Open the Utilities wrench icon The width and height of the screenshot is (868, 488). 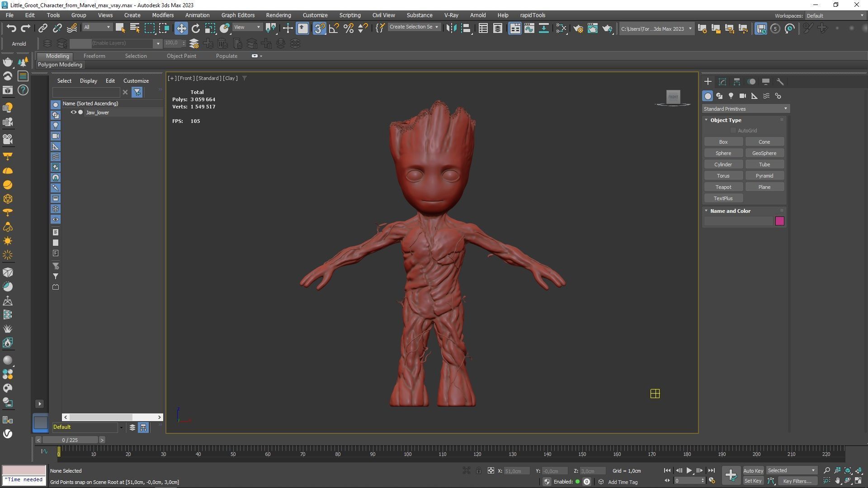(x=780, y=82)
